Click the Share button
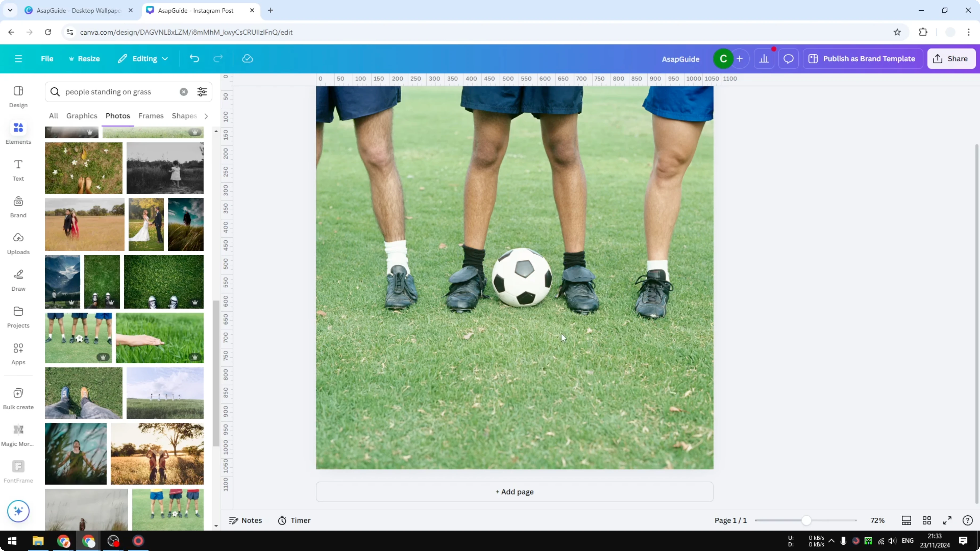 [952, 58]
